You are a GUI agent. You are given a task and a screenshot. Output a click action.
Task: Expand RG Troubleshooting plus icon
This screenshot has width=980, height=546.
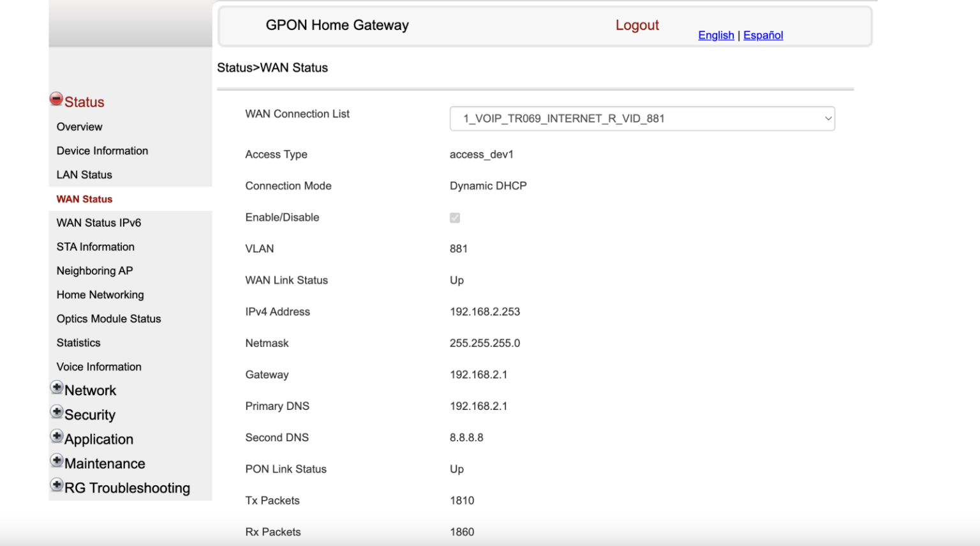[57, 485]
